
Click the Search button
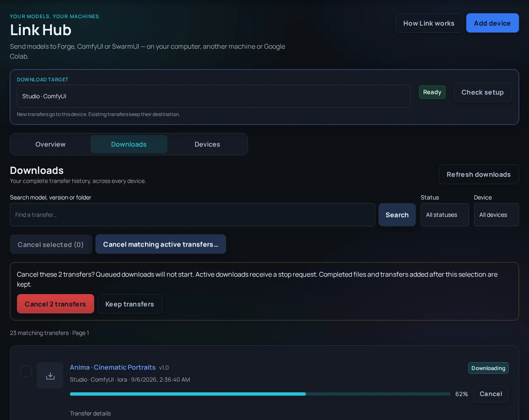point(397,215)
